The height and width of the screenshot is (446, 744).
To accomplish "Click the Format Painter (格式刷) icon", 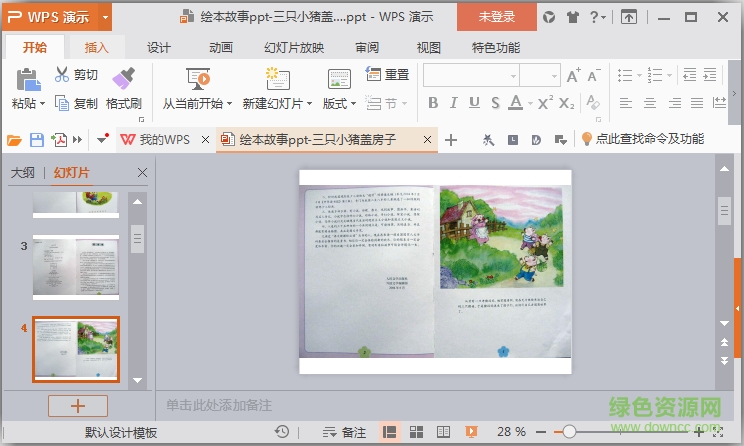I will point(124,78).
